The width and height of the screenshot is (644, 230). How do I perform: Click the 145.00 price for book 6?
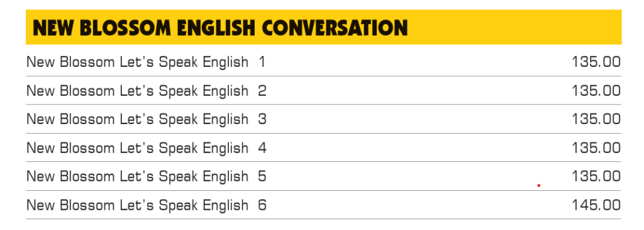point(596,205)
